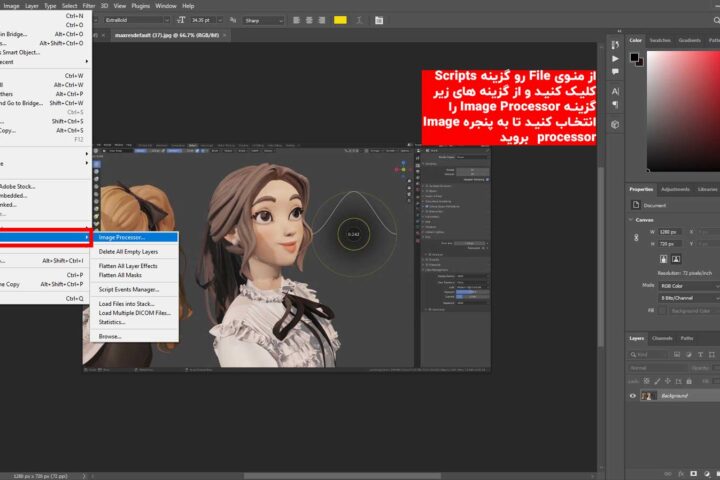The width and height of the screenshot is (720, 480).
Task: Click the link layers icon
Action: 668,474
